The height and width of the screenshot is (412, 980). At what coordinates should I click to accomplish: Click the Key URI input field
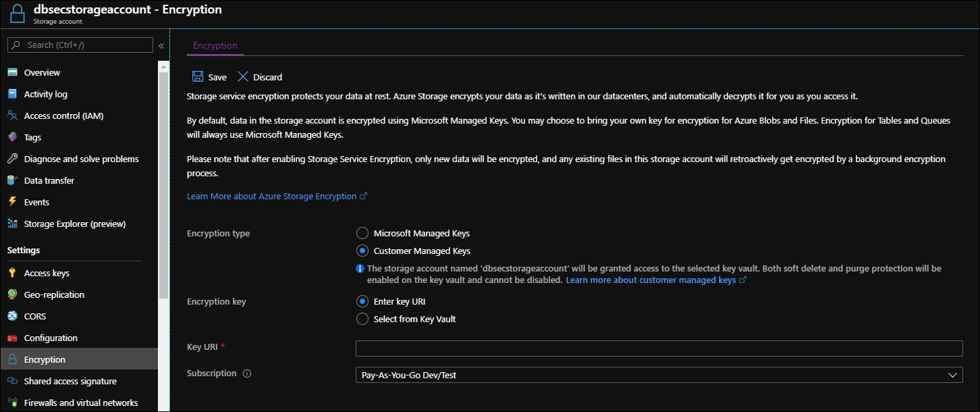click(659, 349)
